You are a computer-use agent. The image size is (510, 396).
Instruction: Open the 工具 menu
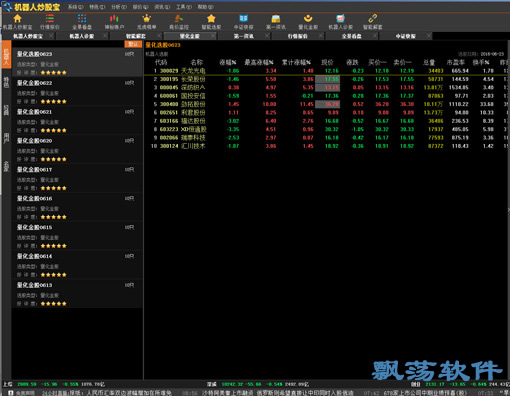coord(184,7)
